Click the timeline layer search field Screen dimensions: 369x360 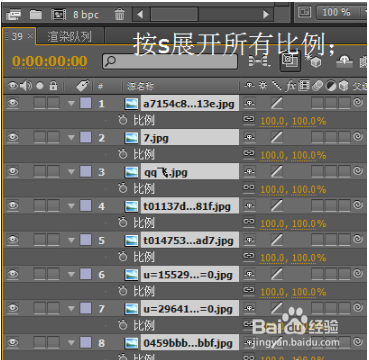(170, 61)
